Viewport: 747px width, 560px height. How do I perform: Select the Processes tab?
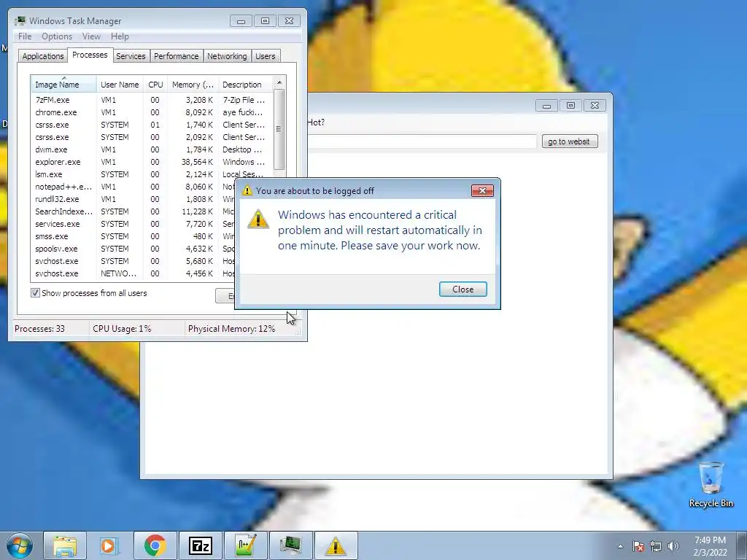pos(90,55)
